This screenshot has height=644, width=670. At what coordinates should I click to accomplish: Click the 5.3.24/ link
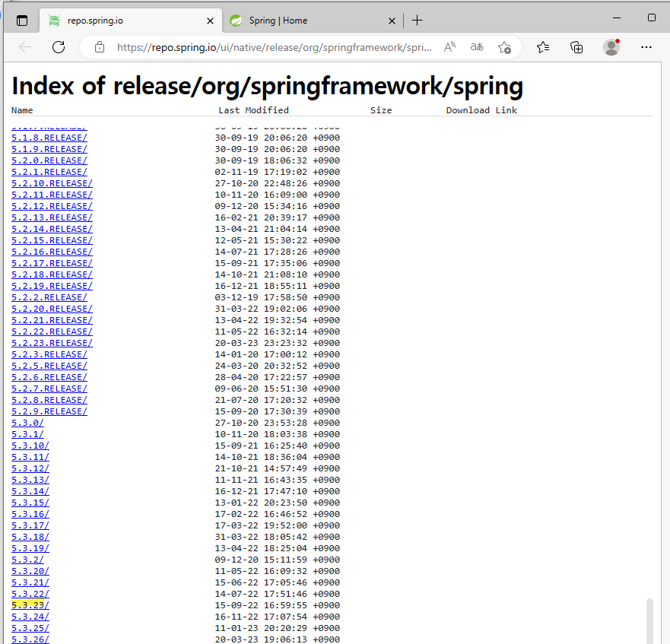click(x=30, y=617)
